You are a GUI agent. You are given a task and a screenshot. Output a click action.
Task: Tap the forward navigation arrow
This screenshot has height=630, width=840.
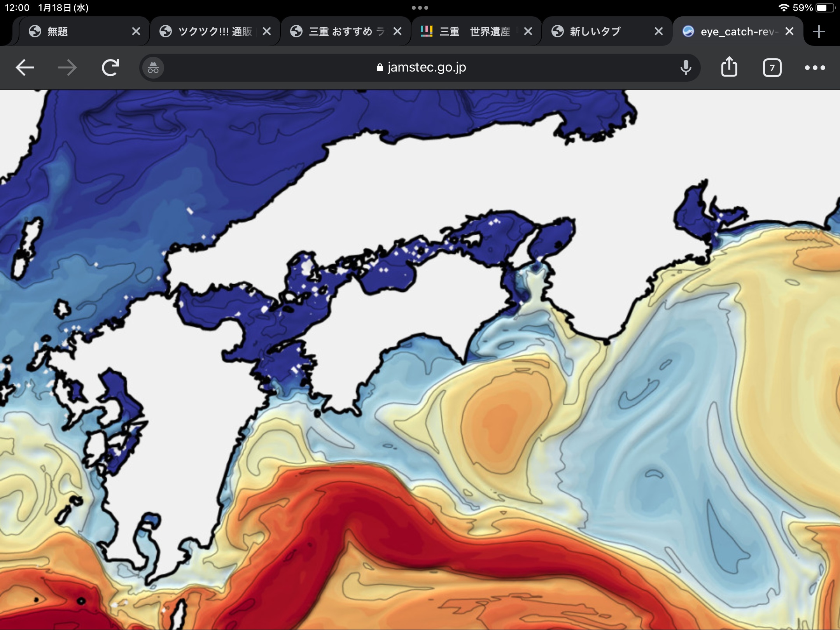pyautogui.click(x=67, y=68)
